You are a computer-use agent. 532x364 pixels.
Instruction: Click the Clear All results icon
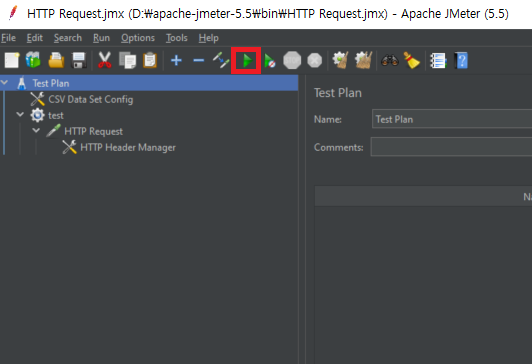tap(363, 60)
